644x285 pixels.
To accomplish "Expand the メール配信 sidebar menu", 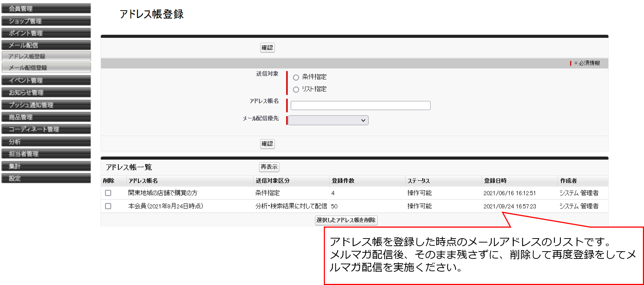I will point(46,45).
